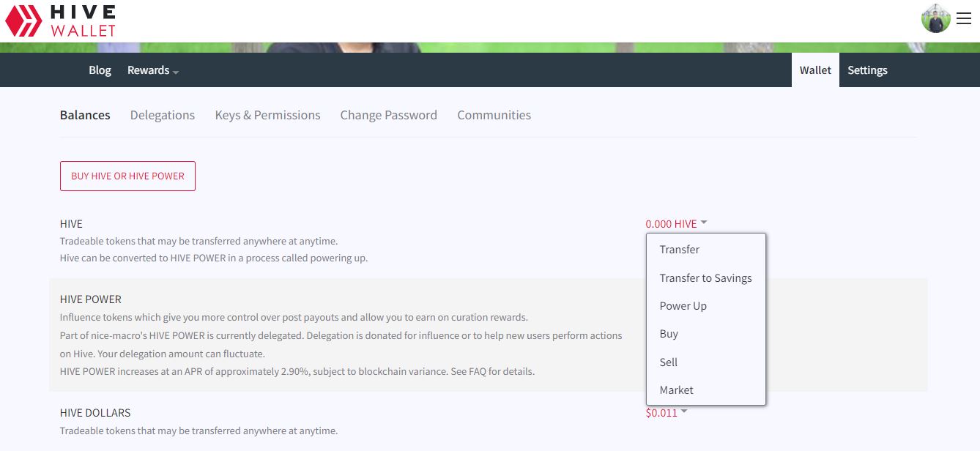Screen dimensions: 980x451
Task: Go to the Blog link
Action: (100, 70)
